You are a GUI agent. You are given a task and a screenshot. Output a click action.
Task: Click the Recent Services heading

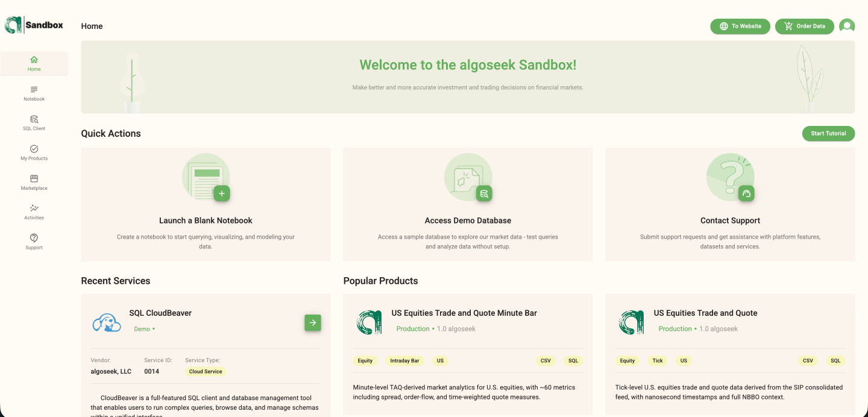116,281
